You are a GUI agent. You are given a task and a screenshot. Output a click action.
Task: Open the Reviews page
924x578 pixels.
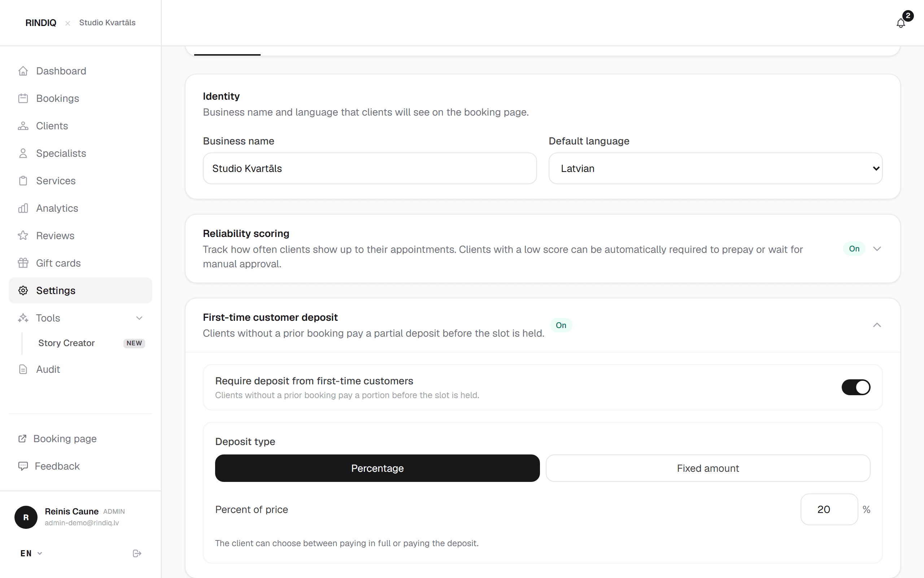80,236
